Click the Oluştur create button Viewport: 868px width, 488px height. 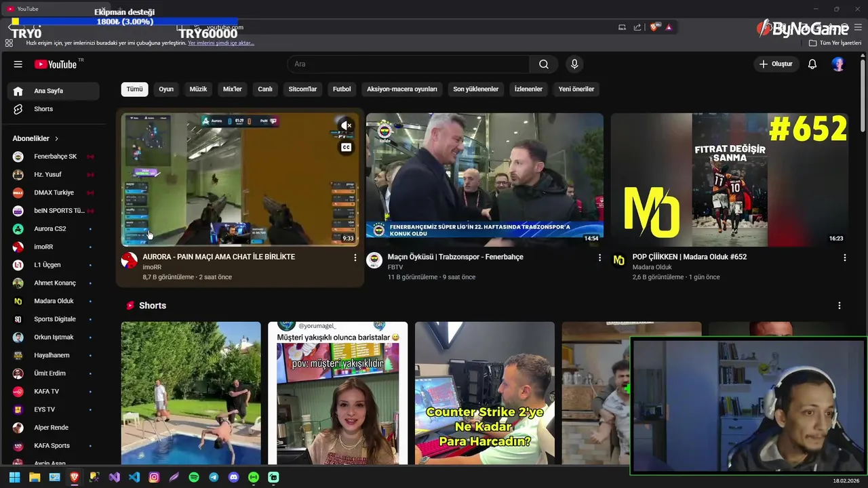[776, 64]
